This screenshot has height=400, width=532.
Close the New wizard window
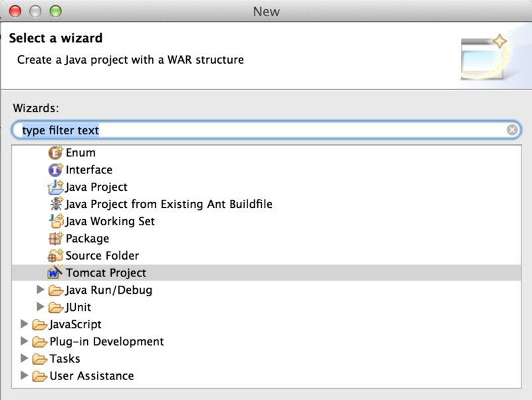[x=12, y=11]
